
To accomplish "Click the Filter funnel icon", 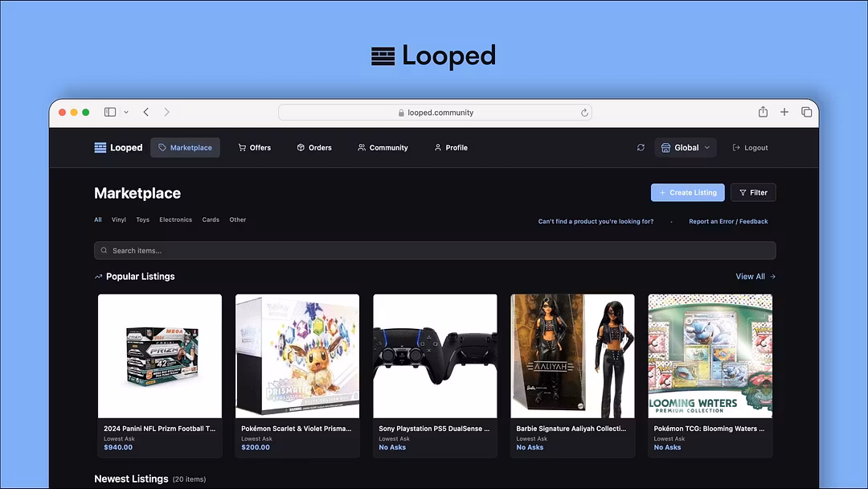I will (x=743, y=192).
